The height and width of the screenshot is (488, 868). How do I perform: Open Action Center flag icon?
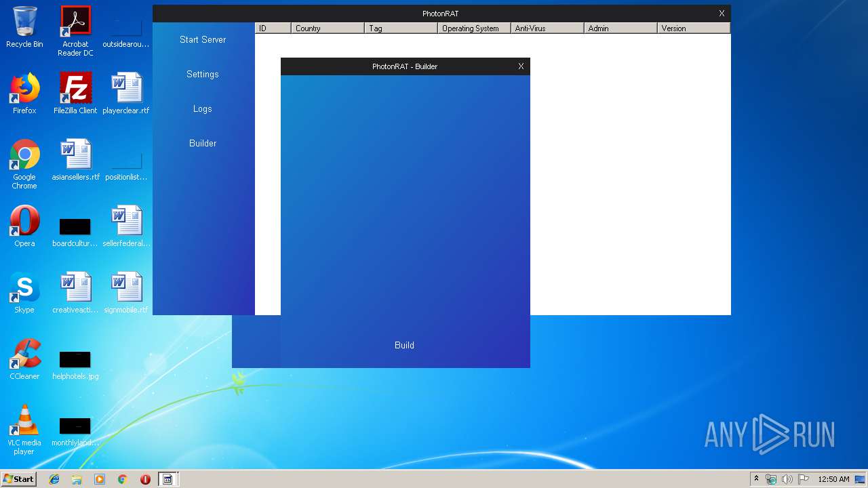[803, 479]
